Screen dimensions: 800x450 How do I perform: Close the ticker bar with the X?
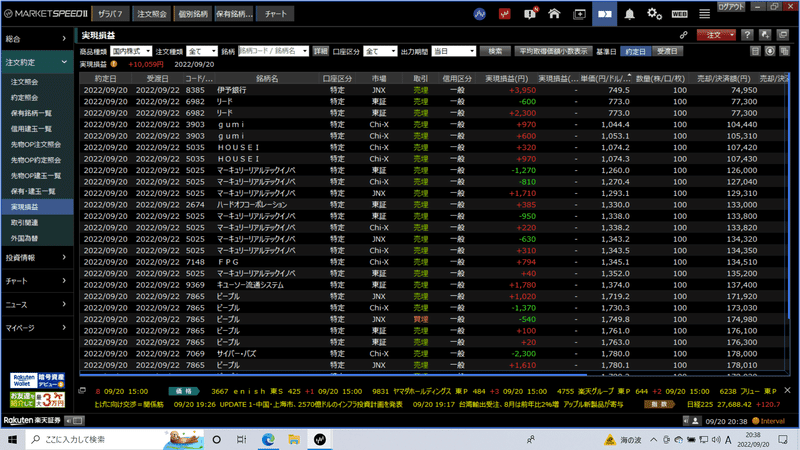(787, 390)
